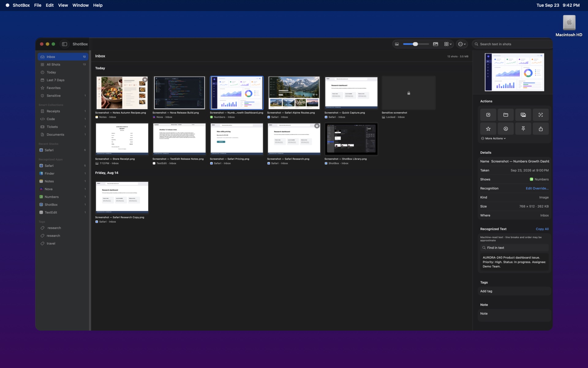Click the small-thumbnail size icon
The image size is (588, 368).
(x=397, y=44)
